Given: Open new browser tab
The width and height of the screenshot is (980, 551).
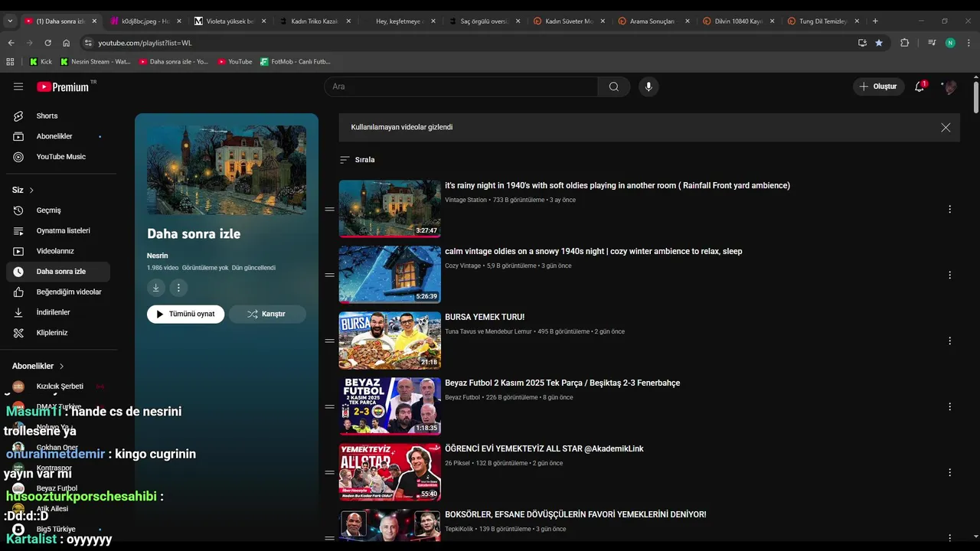Looking at the screenshot, I should coord(875,21).
